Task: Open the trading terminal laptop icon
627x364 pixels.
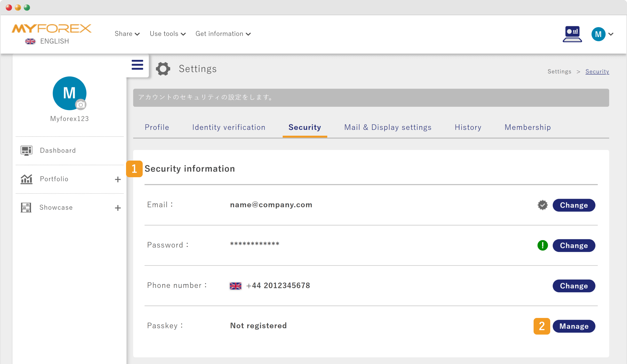Action: click(572, 34)
